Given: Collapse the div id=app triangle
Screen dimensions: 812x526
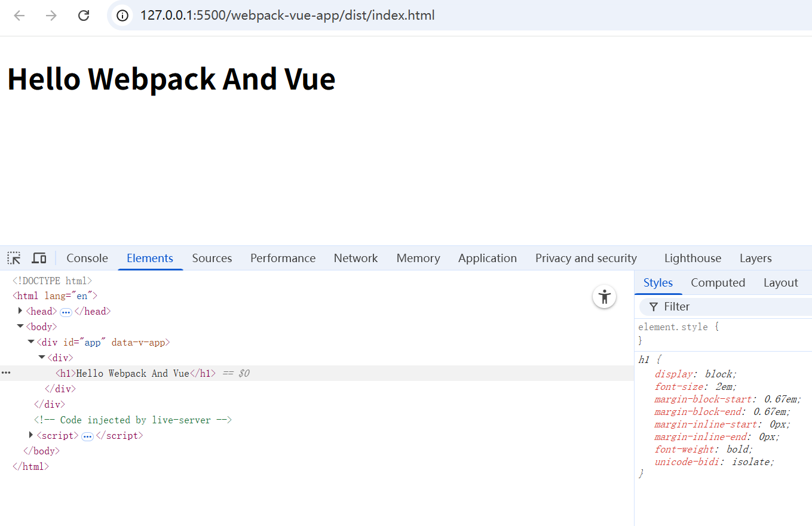Looking at the screenshot, I should (x=31, y=342).
